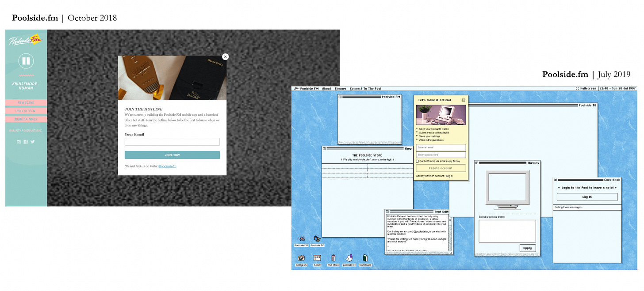Open the About menu
Screen dimensions: 644x291
pyautogui.click(x=326, y=89)
